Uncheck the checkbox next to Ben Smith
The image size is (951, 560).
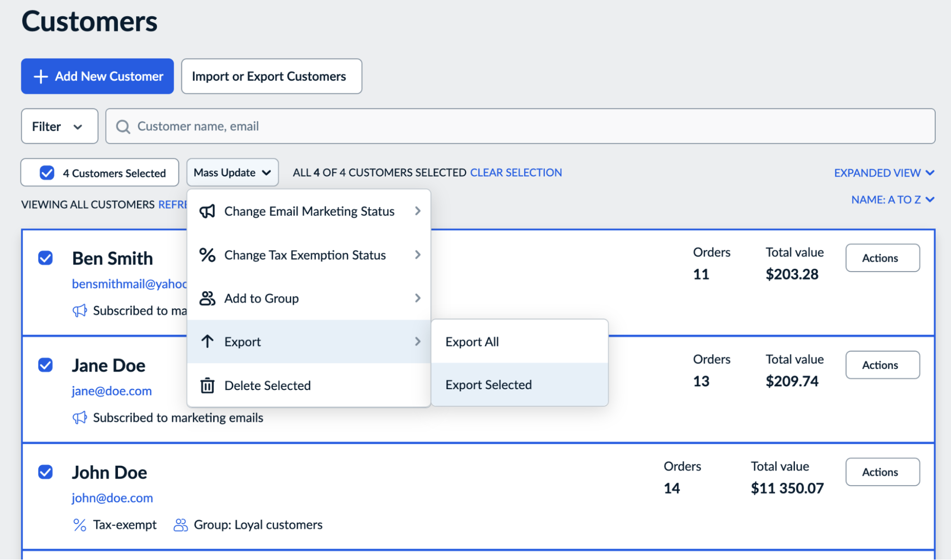[46, 258]
